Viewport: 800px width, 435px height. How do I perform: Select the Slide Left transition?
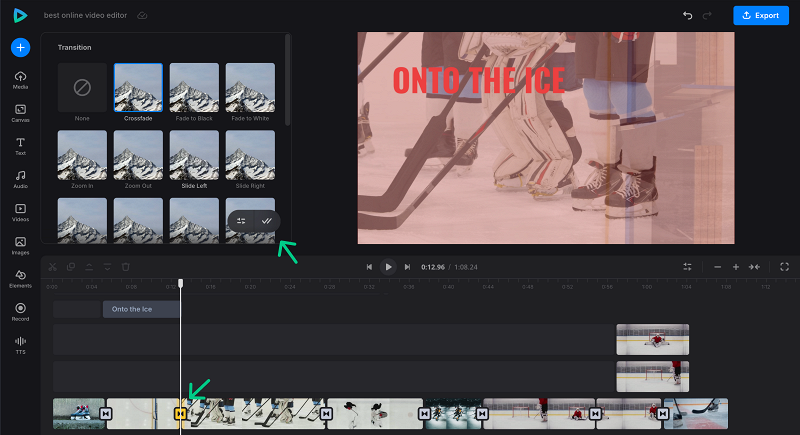point(194,155)
